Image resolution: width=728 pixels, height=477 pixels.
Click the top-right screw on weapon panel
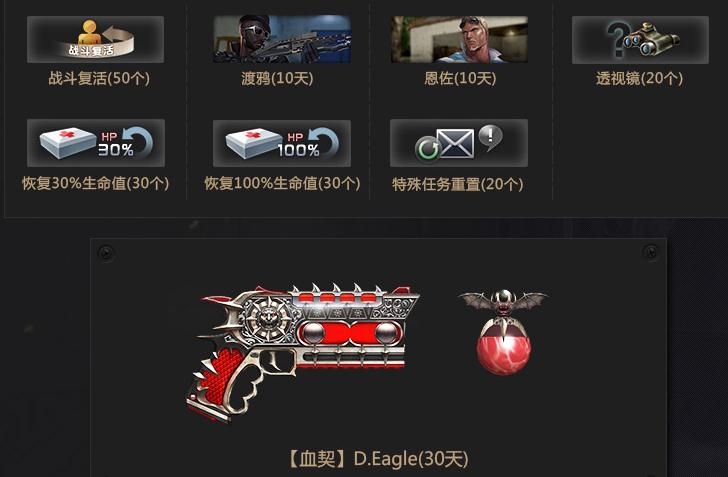click(651, 252)
